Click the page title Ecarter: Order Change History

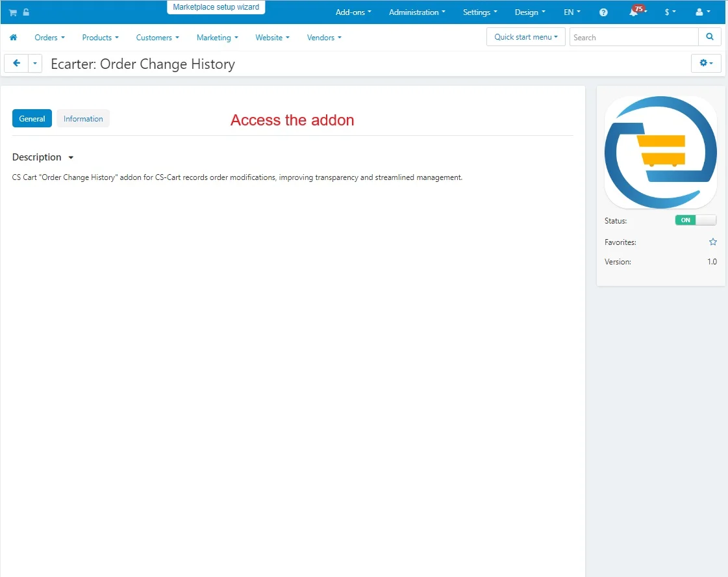pyautogui.click(x=142, y=64)
